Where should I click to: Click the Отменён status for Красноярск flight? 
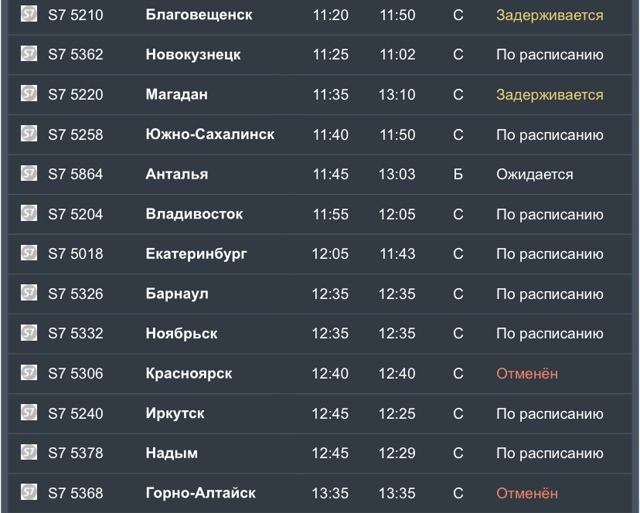[527, 373]
